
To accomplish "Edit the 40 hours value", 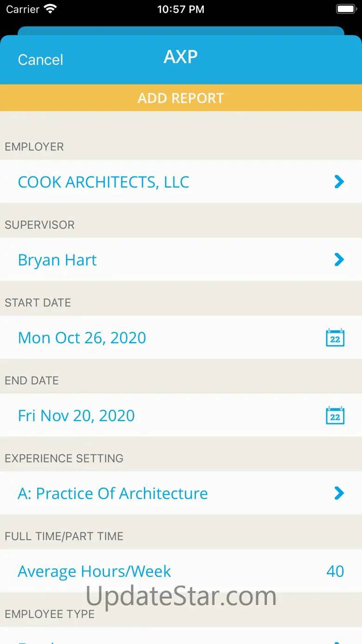I will [x=335, y=571].
